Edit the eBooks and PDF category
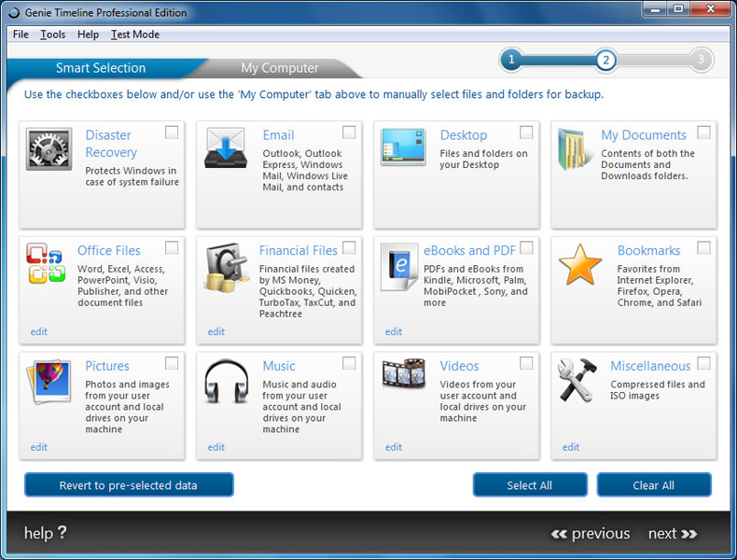The width and height of the screenshot is (737, 560). pyautogui.click(x=394, y=331)
